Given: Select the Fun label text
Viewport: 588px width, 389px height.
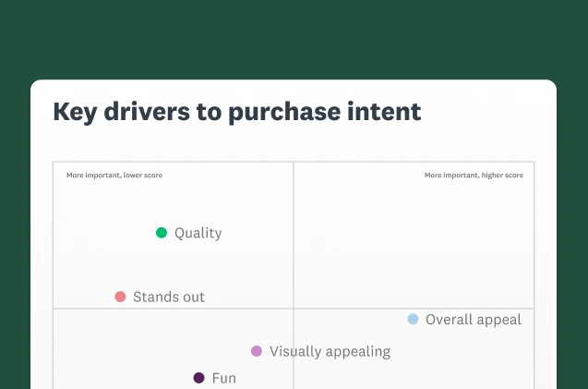Looking at the screenshot, I should 224,378.
